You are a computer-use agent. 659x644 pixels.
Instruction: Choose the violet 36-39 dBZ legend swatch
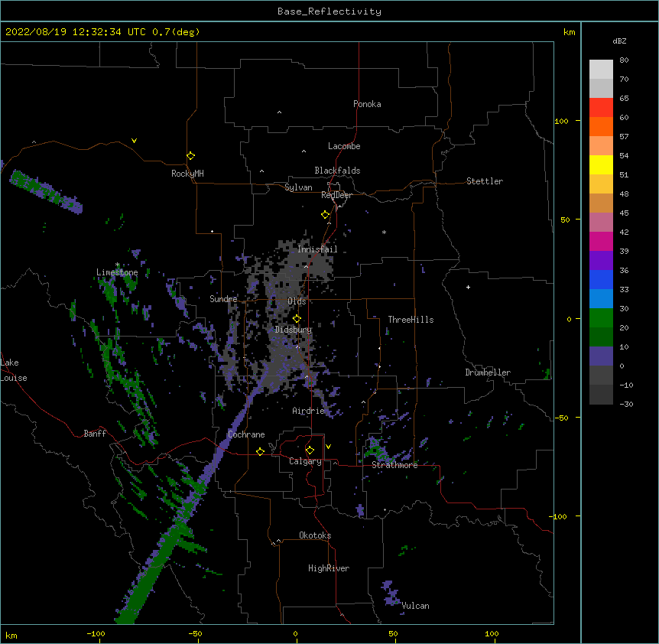(x=601, y=260)
